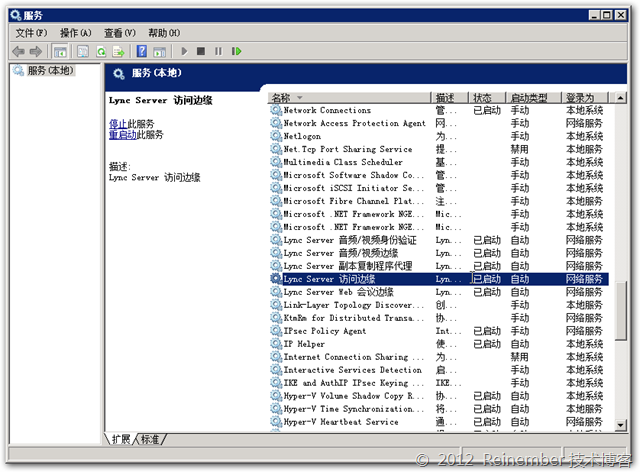Select Microsoft iSCSI Initiator Se... row

[x=439, y=188]
